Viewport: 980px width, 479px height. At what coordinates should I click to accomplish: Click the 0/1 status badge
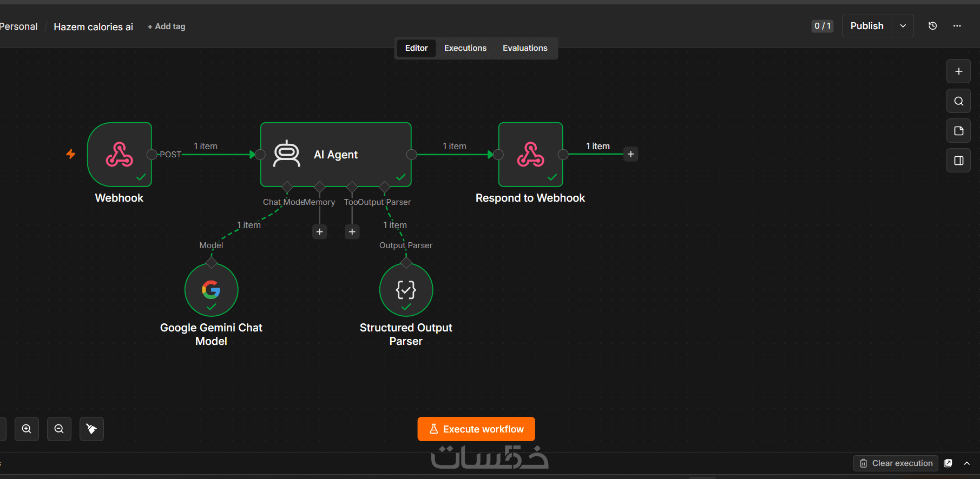tap(822, 26)
